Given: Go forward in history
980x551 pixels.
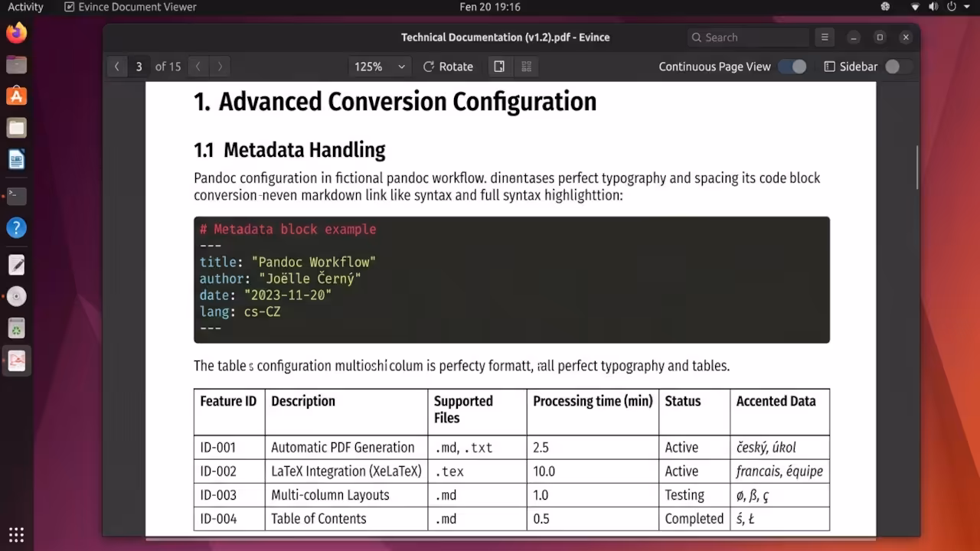Looking at the screenshot, I should click(220, 67).
